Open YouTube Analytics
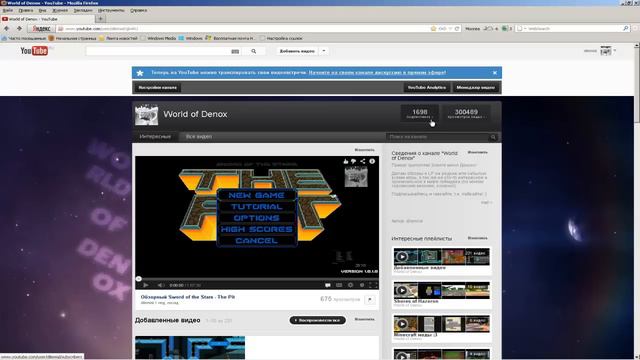Viewport: 640px width, 360px height. (427, 87)
